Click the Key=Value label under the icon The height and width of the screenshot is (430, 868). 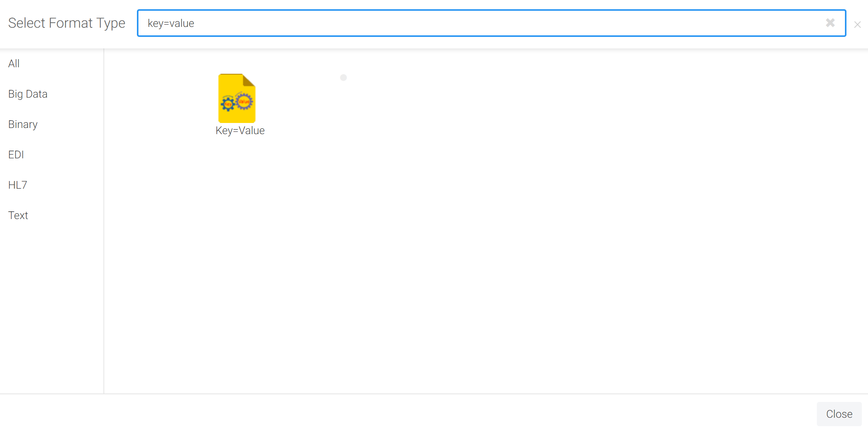click(x=240, y=131)
